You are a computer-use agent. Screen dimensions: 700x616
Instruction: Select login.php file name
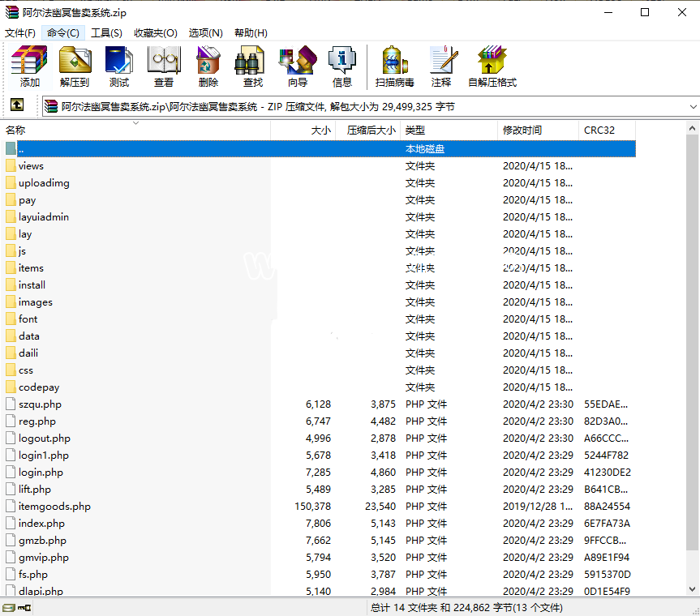[x=41, y=472]
